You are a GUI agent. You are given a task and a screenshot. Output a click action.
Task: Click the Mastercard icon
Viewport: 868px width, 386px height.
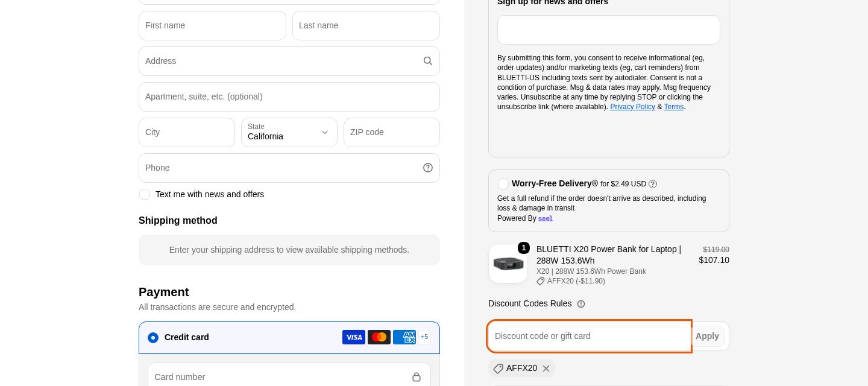pos(379,337)
